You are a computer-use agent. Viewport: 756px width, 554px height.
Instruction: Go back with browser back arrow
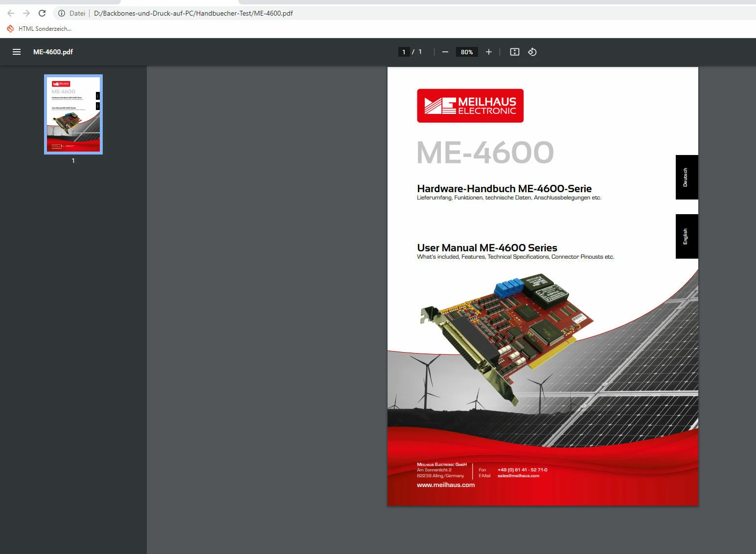coord(11,13)
